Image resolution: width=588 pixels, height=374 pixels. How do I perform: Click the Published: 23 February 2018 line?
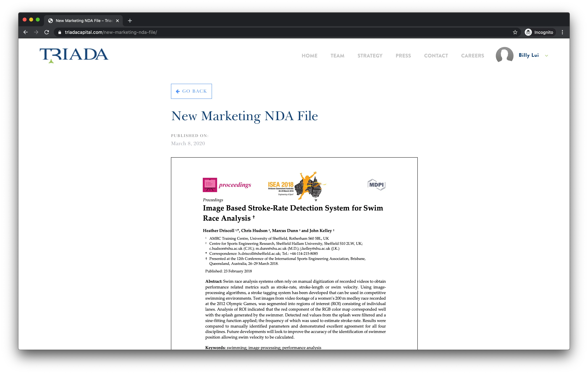point(229,271)
